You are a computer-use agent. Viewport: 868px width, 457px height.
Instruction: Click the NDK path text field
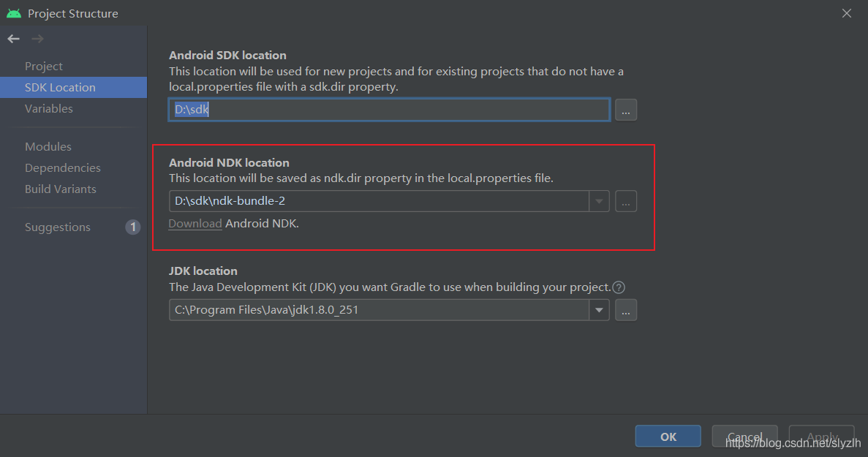coord(379,201)
